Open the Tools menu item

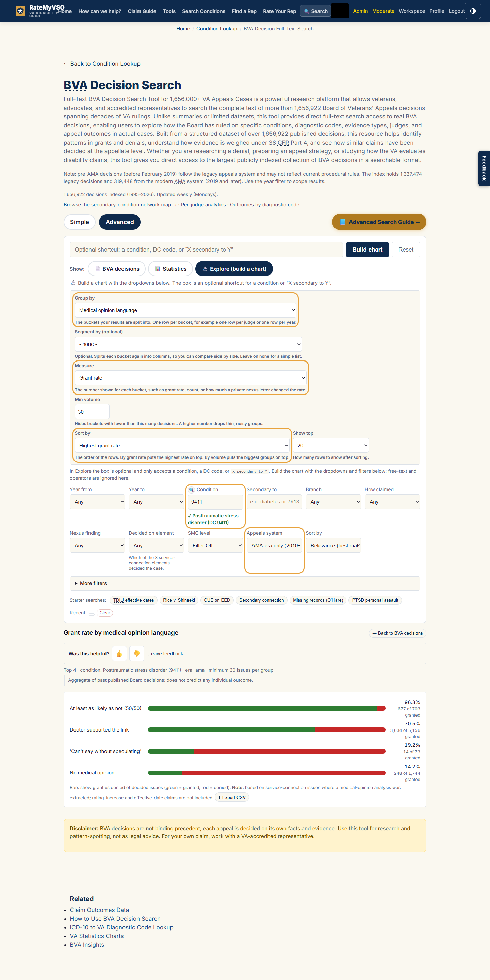(x=169, y=11)
